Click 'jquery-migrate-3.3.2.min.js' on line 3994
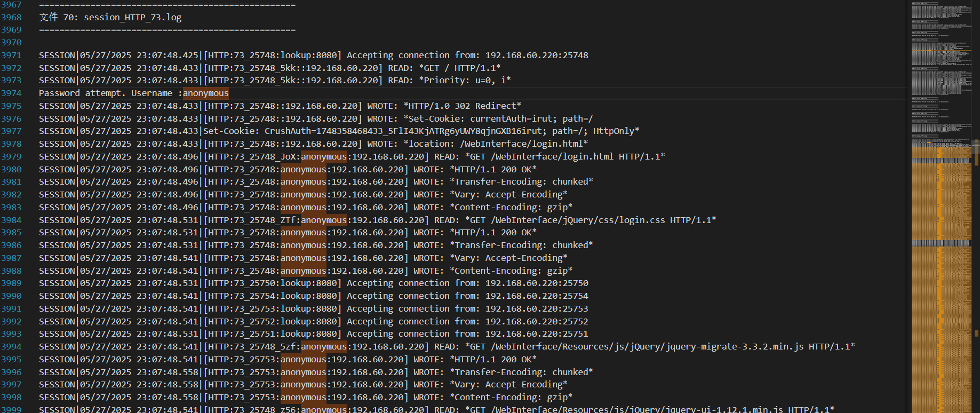The height and width of the screenshot is (413, 980). click(x=734, y=347)
